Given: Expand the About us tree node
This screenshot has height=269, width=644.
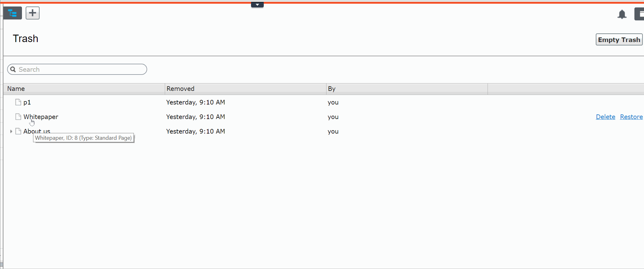Looking at the screenshot, I should point(11,131).
